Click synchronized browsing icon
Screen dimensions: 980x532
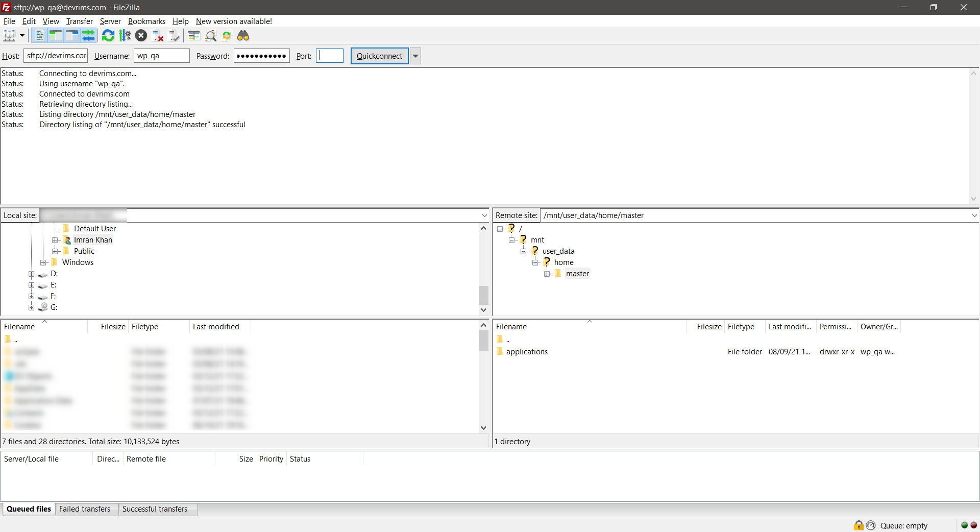[x=227, y=36]
